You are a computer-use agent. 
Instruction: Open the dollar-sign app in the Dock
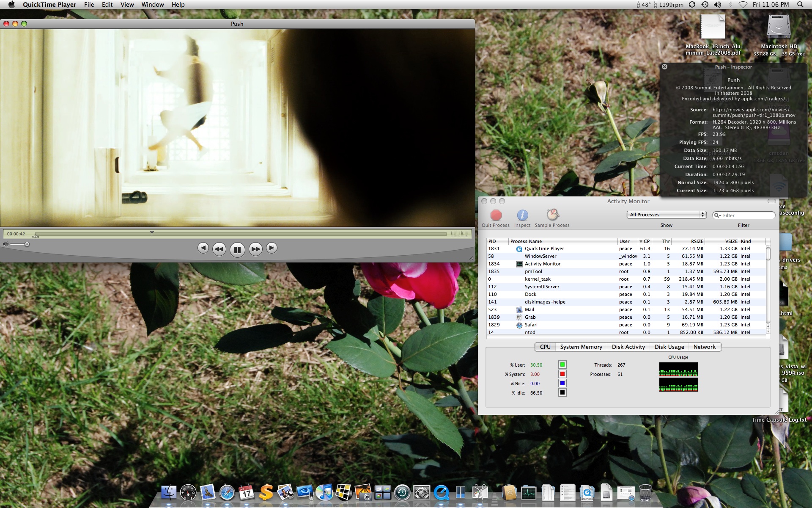[x=266, y=493]
